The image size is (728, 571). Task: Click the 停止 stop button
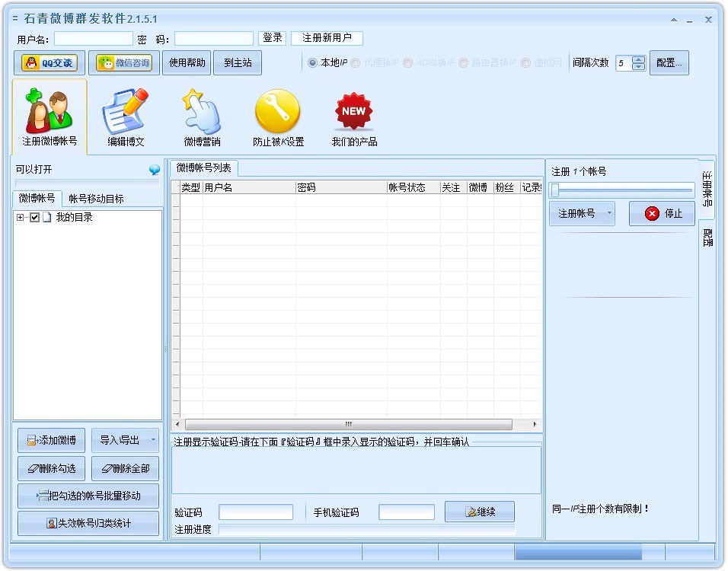tap(662, 213)
